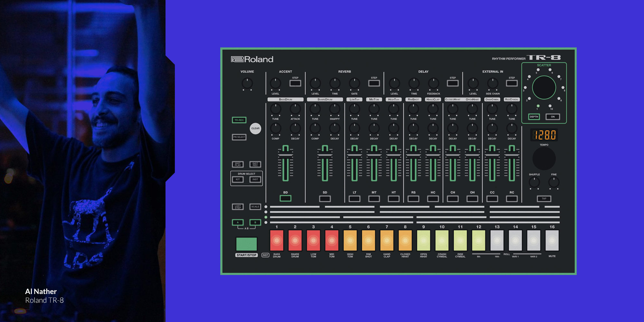Tap step pad 1 Bass Drum
644x322 pixels.
tap(277, 240)
